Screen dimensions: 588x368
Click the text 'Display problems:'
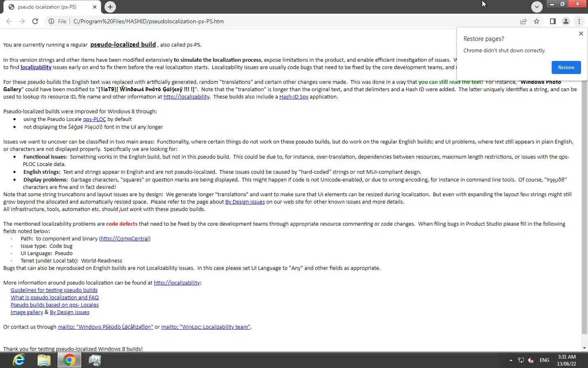[45, 180]
